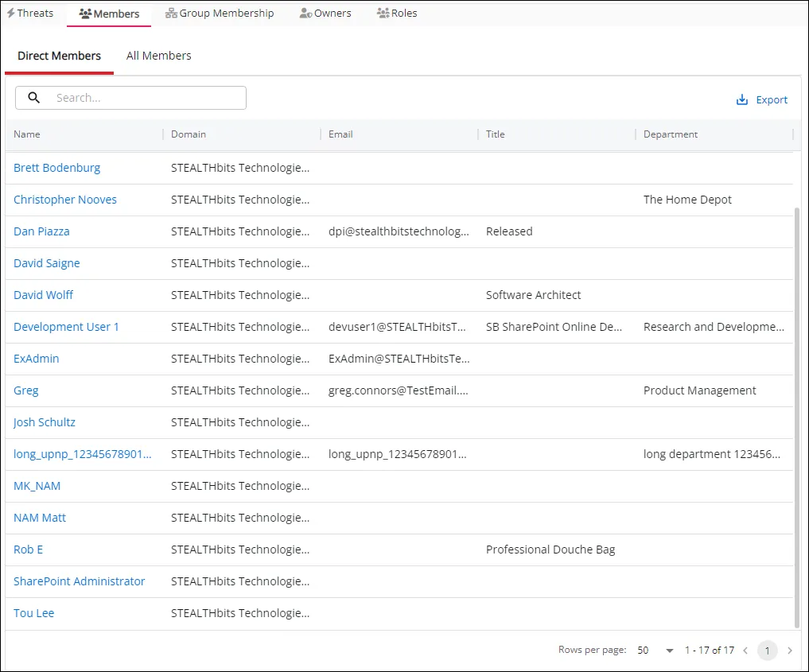
Task: Click the Rows per page value 50
Action: [x=643, y=651]
